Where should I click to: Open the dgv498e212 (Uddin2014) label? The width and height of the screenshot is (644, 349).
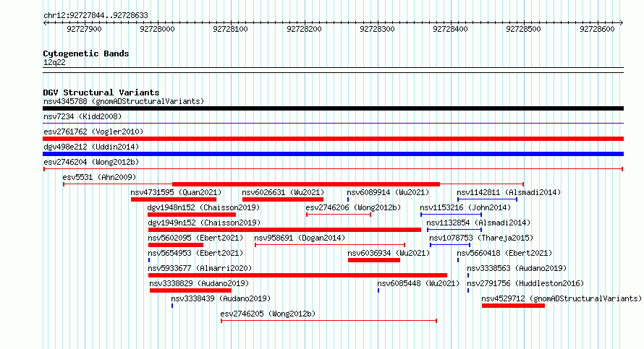[x=91, y=147]
